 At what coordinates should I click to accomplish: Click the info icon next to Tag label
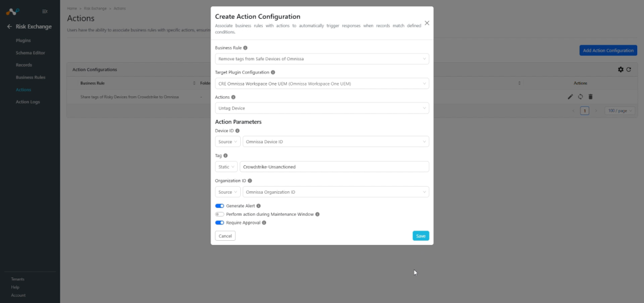[x=226, y=156]
